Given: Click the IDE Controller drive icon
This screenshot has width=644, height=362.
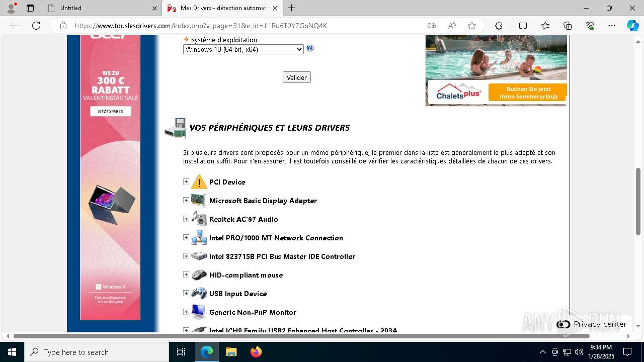Looking at the screenshot, I should pyautogui.click(x=199, y=256).
